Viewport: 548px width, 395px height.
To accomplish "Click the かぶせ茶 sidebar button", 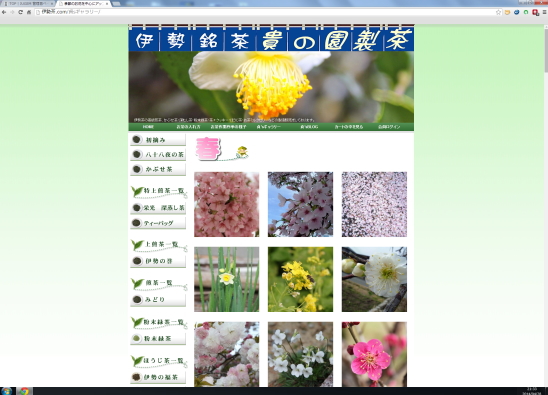I will tap(158, 169).
